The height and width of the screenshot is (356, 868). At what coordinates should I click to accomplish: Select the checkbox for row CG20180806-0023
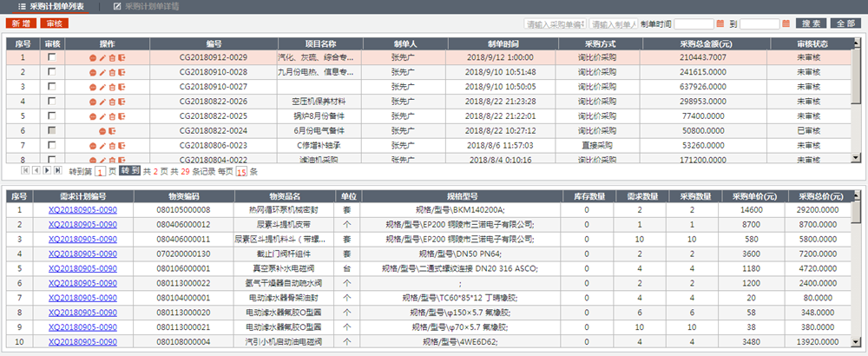(52, 145)
